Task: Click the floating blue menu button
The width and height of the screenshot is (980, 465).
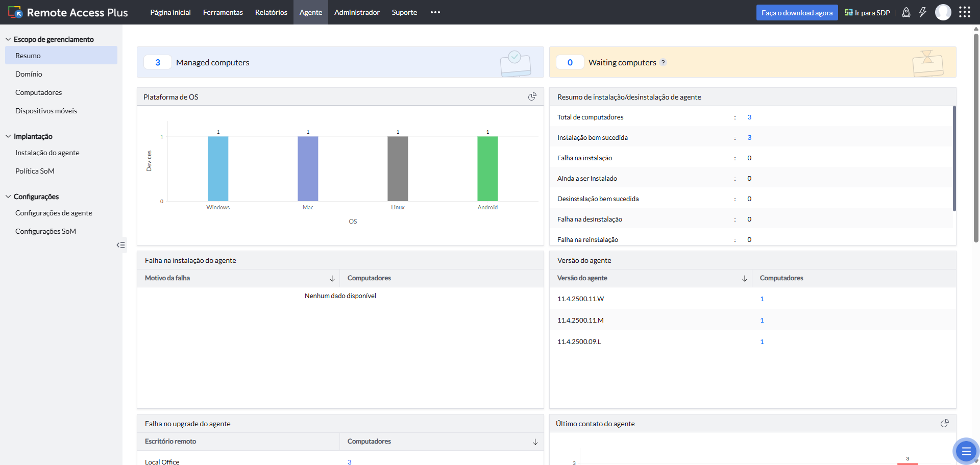Action: click(965, 451)
